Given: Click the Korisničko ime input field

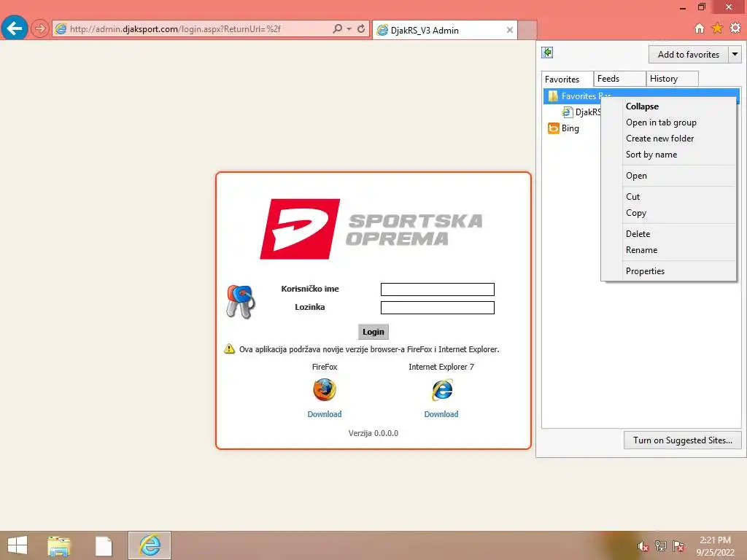Looking at the screenshot, I should coord(438,289).
